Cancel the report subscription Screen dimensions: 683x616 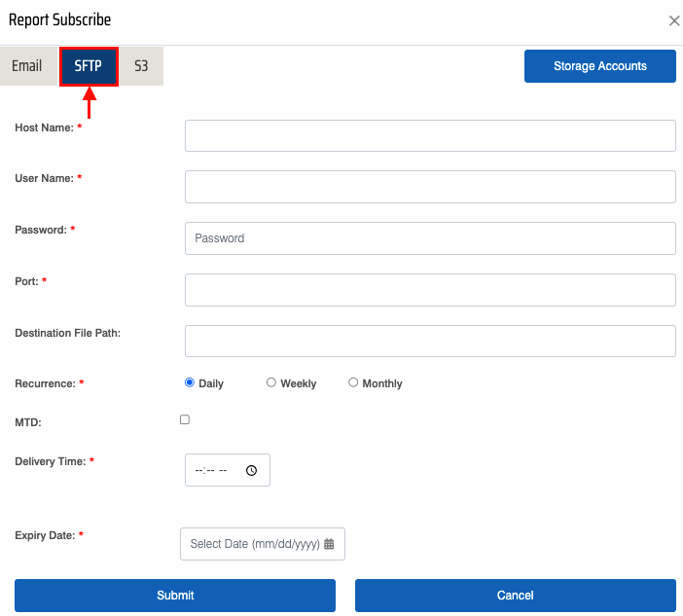516,596
